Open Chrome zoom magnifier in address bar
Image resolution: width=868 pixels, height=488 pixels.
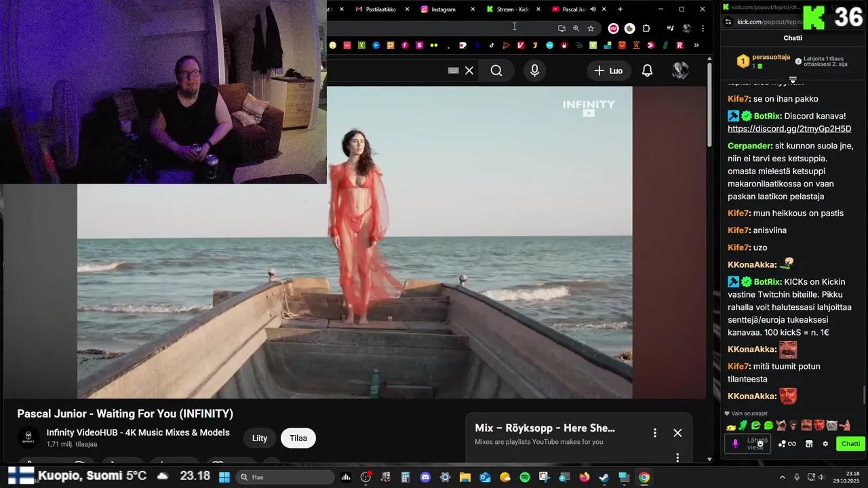click(576, 28)
